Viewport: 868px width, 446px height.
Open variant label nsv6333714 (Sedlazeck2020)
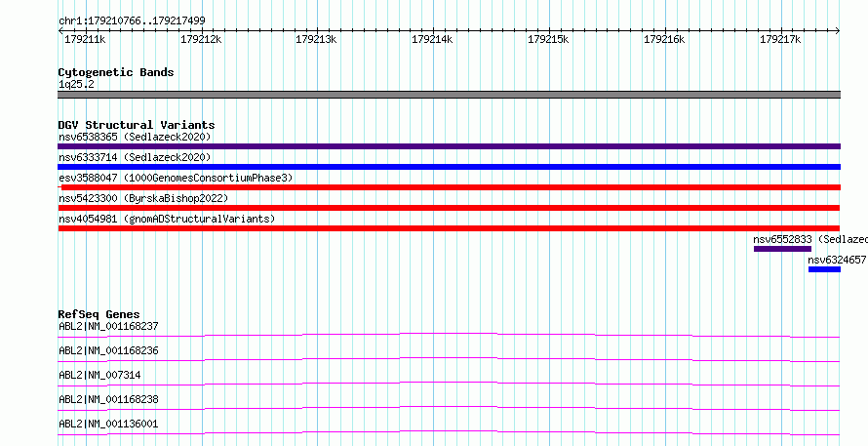click(x=135, y=157)
